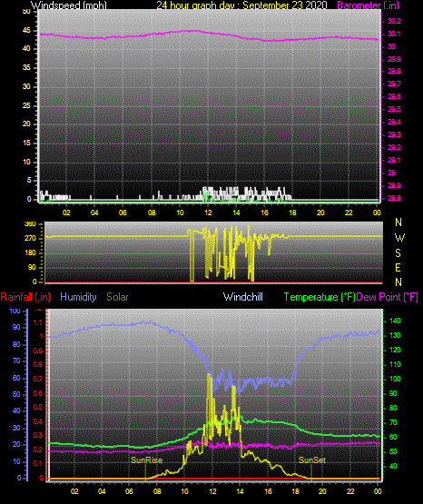Screen dimensions: 423x504
Task: Click the 24 hour graph day title
Action: [x=241, y=5]
